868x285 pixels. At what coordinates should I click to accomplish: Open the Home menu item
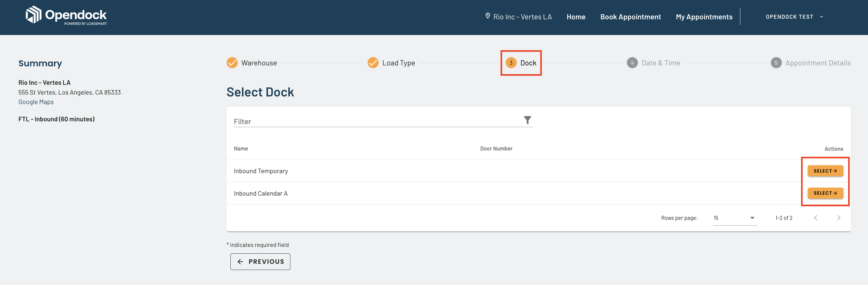point(576,17)
